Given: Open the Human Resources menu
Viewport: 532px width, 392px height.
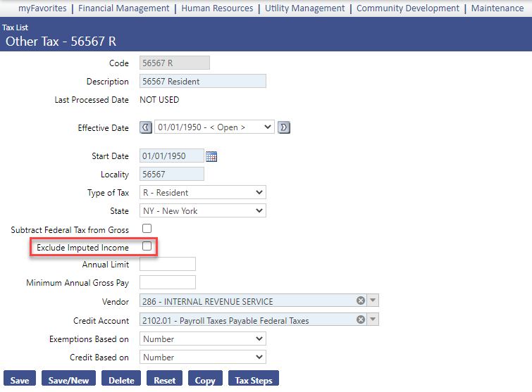Looking at the screenshot, I should (217, 8).
